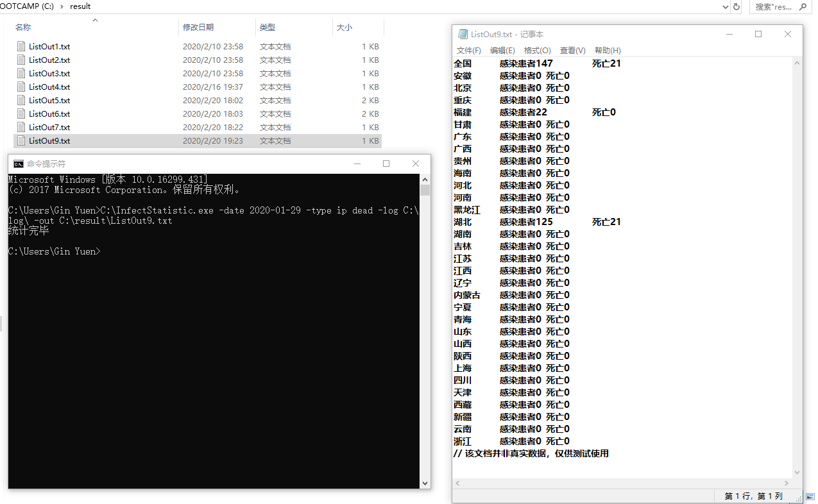Click the 浙江 line in Notepad
Viewport: 818px width, 504px height.
coord(511,441)
